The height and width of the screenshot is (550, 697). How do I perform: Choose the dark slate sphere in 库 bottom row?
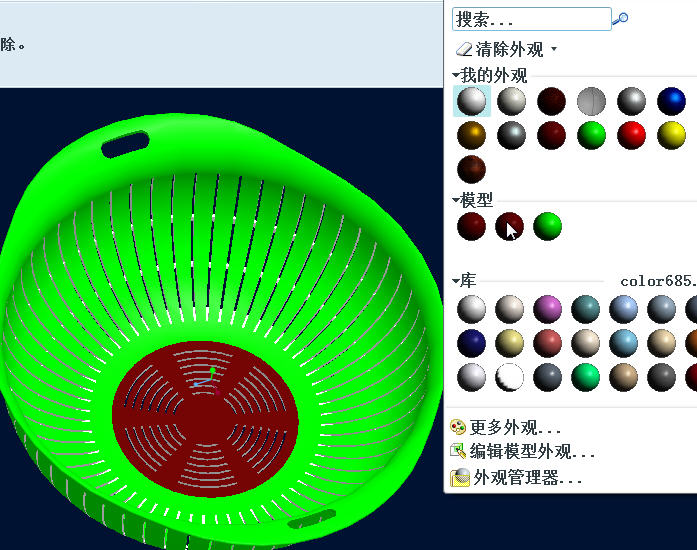(547, 377)
